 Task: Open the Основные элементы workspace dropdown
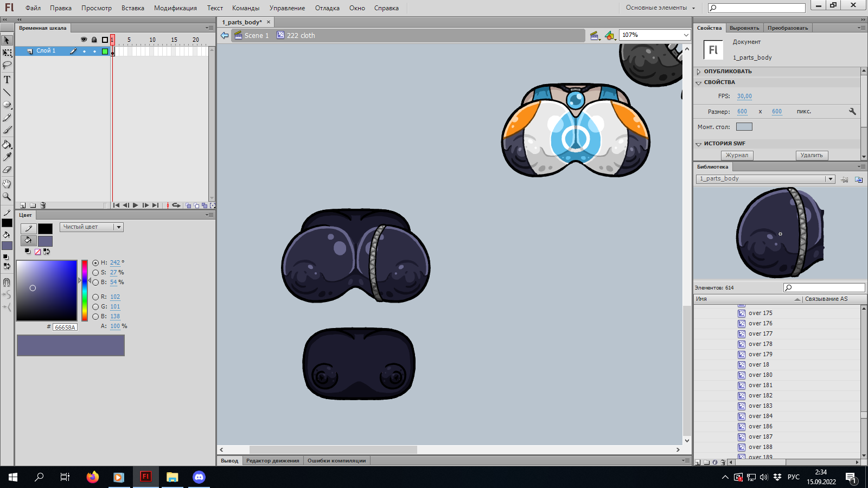pyautogui.click(x=660, y=8)
